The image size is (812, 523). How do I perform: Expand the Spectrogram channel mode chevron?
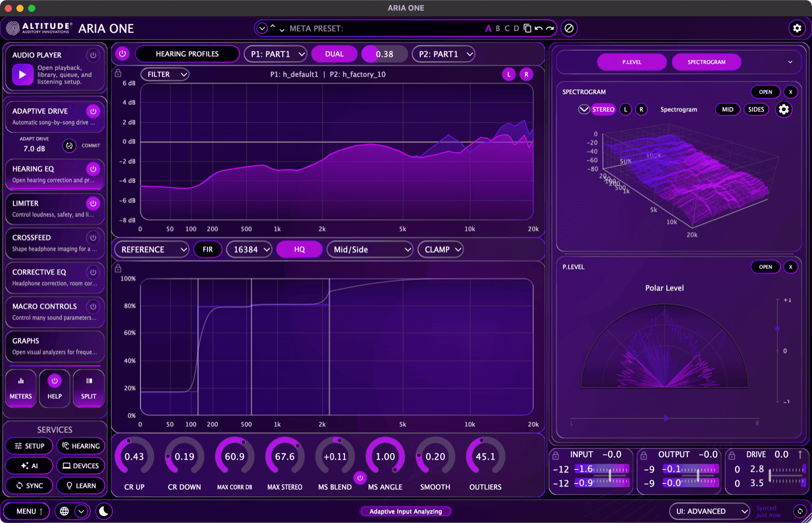coord(583,109)
